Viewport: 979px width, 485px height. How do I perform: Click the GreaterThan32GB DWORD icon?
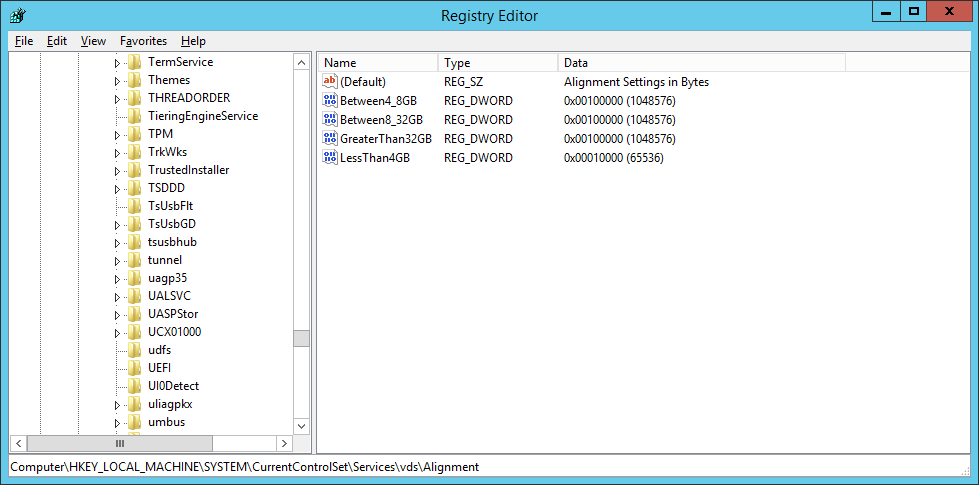coord(330,139)
